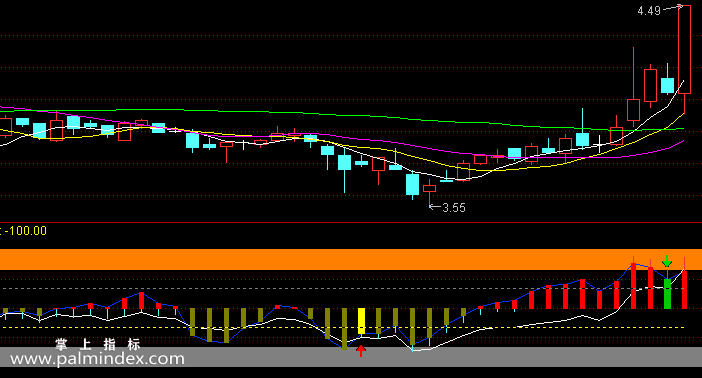This screenshot has height=378, width=702.
Task: Select the bright yellow indicator bar
Action: pyautogui.click(x=361, y=321)
